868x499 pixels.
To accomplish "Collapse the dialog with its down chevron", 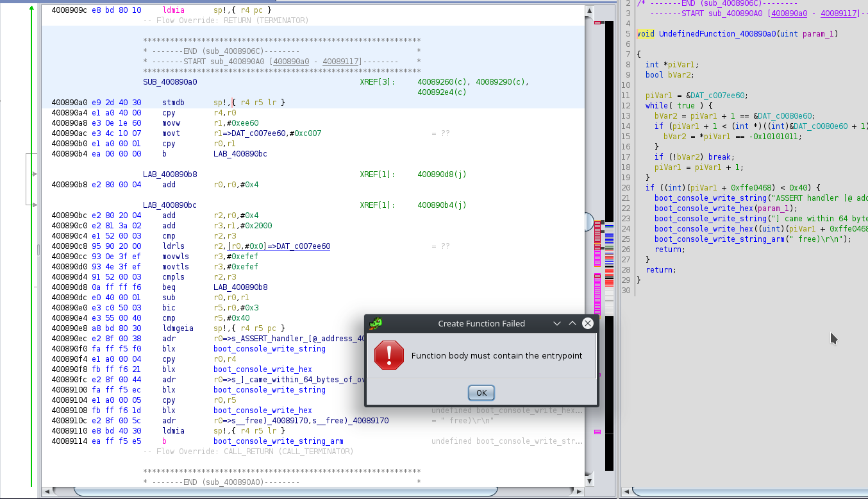I will (x=556, y=323).
